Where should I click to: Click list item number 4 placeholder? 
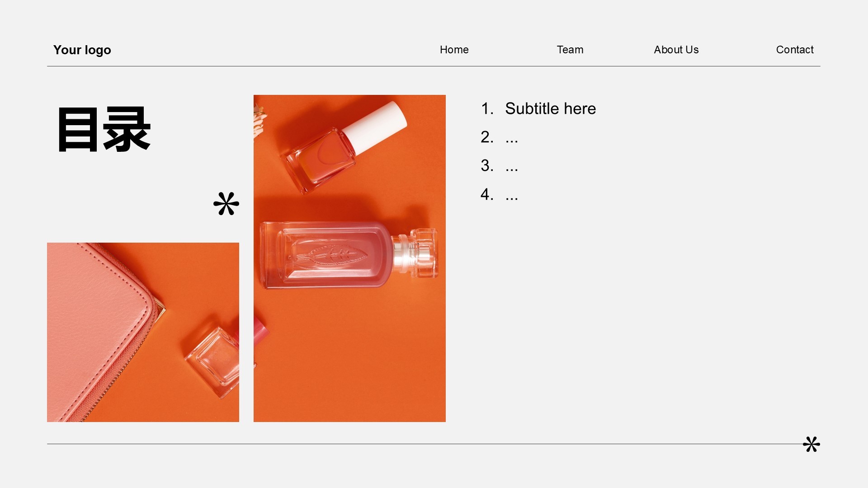[x=499, y=194]
